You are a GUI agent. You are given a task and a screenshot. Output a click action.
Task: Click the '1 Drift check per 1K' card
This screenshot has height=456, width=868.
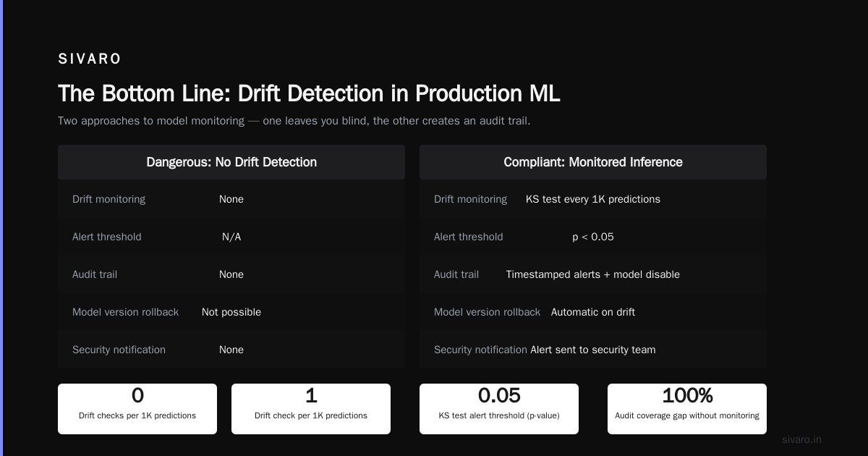311,409
